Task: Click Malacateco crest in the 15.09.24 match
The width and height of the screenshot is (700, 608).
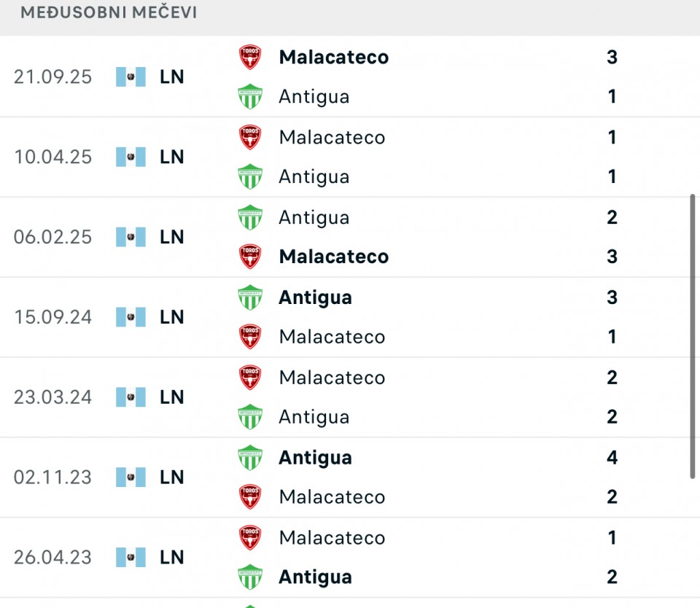Action: tap(250, 337)
